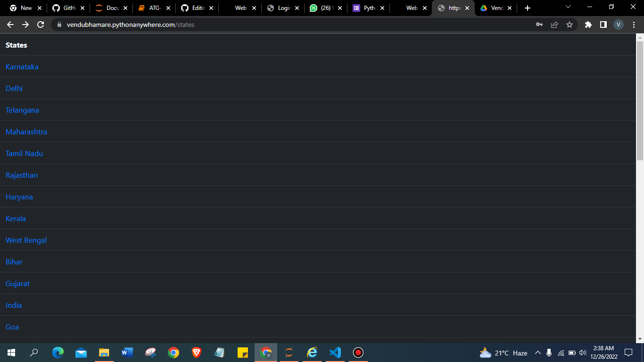Open saved passwords via the key icon
This screenshot has height=362, width=644.
tap(539, 24)
